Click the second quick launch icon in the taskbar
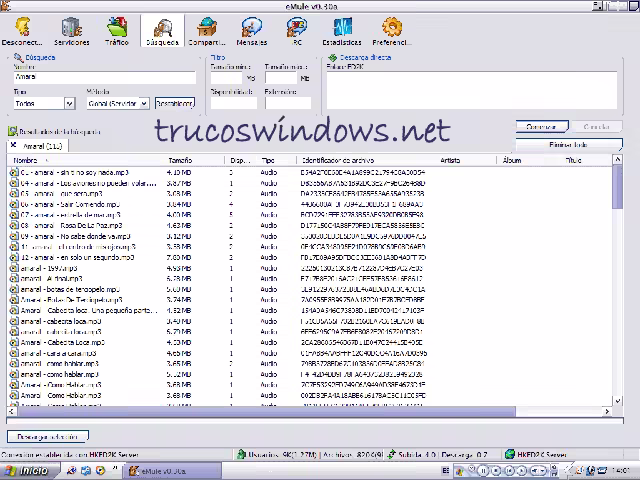This screenshot has width=640, height=480. point(86,471)
